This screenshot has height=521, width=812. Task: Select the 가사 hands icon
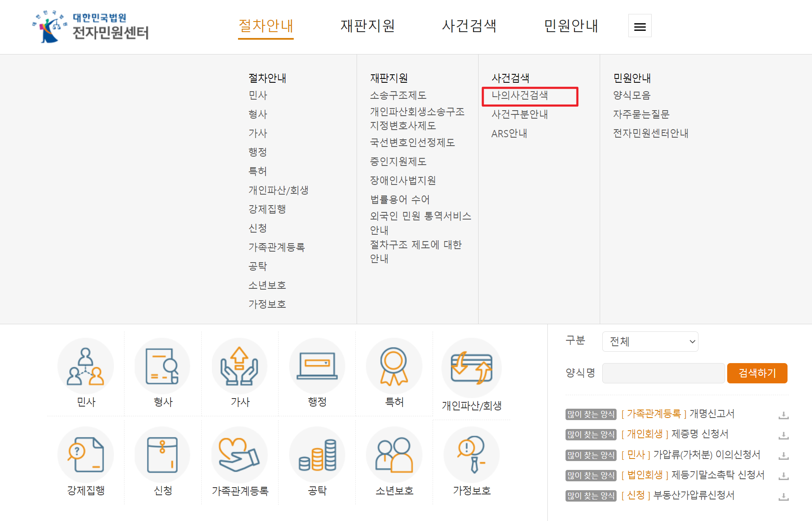(239, 366)
